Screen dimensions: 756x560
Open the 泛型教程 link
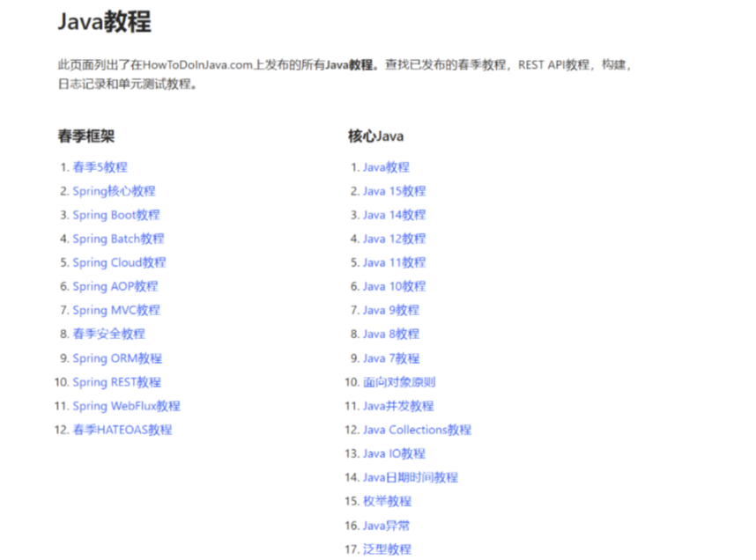(387, 549)
